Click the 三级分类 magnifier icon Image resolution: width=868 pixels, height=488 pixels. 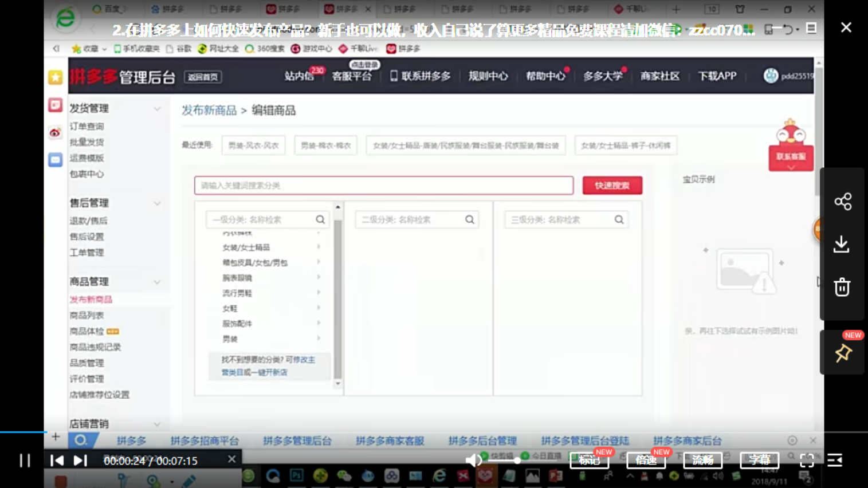619,219
